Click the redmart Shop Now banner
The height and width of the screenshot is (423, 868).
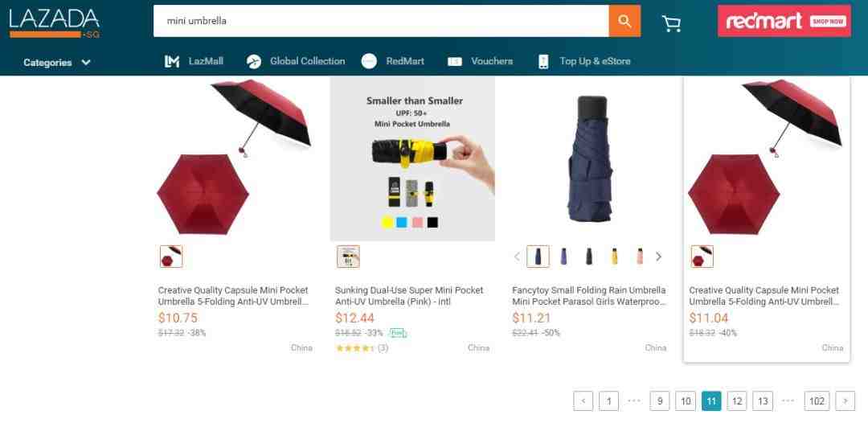(x=784, y=21)
